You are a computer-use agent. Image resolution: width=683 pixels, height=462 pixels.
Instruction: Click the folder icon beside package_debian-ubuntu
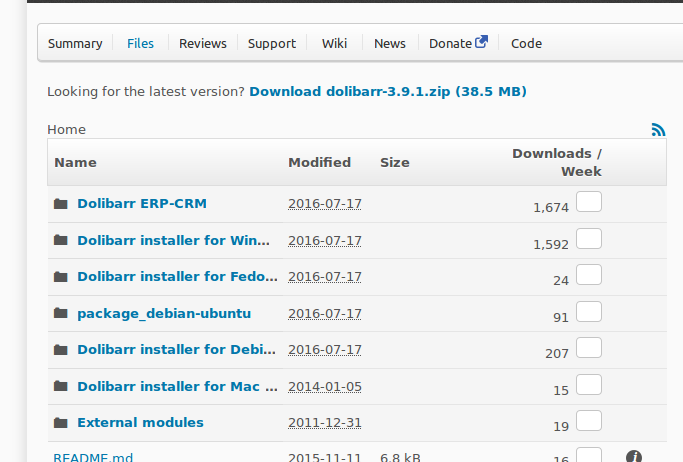coord(61,313)
